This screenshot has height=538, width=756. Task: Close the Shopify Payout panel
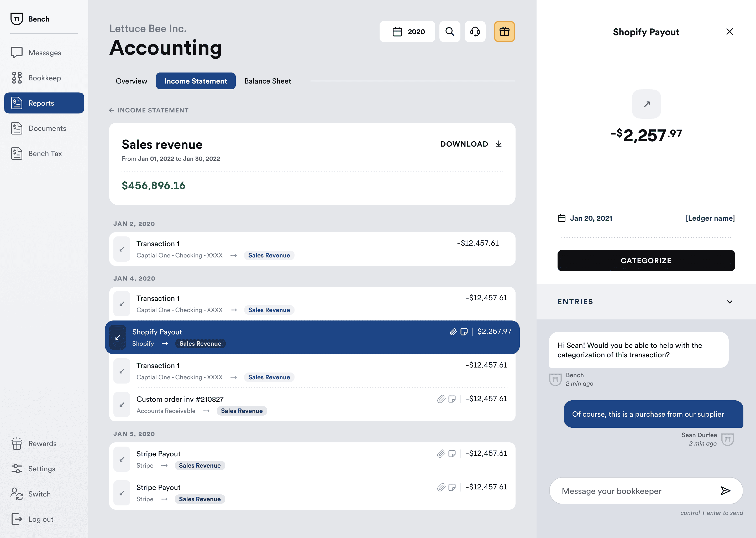(729, 32)
